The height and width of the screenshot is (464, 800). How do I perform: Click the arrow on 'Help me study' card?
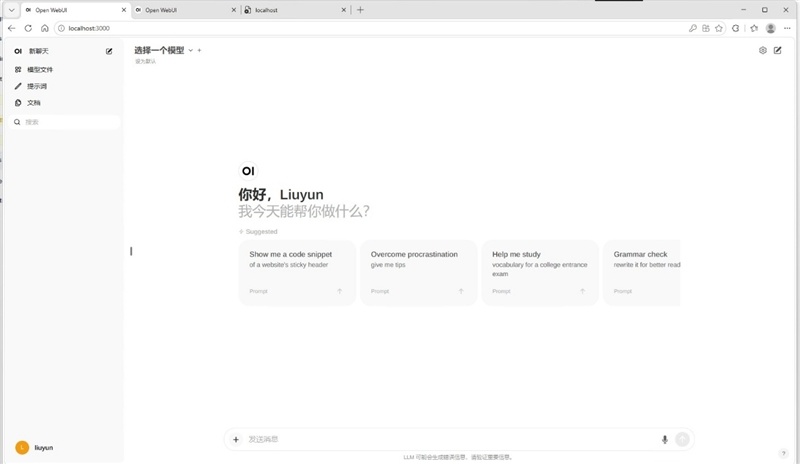(x=582, y=291)
